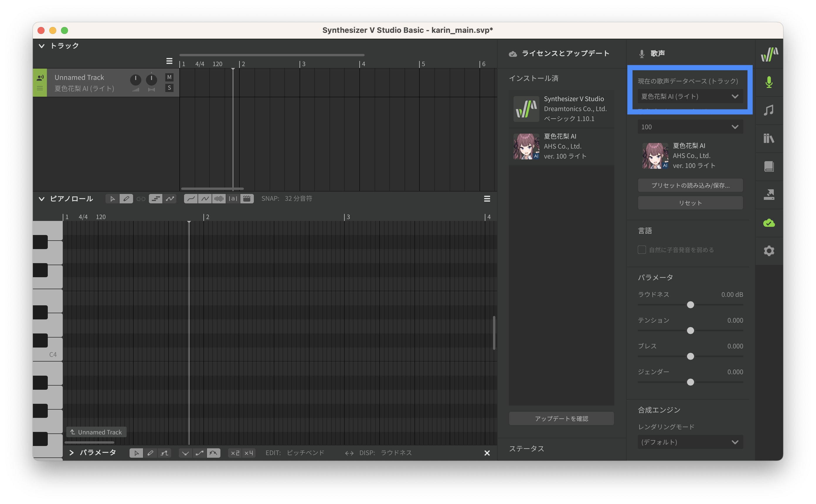Viewport: 816px width, 504px height.
Task: Open the gear settings side tab
Action: tap(769, 251)
